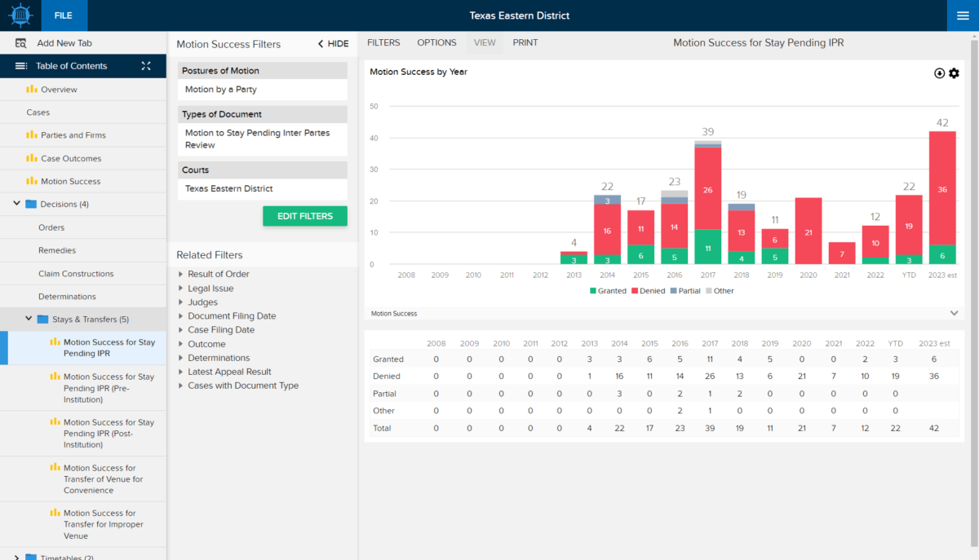Screen dimensions: 979x560
Task: Open chart settings gear icon
Action: 955,73
